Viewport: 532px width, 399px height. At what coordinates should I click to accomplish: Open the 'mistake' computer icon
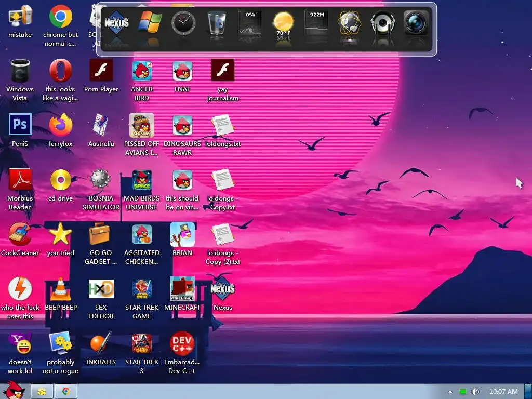[x=20, y=16]
